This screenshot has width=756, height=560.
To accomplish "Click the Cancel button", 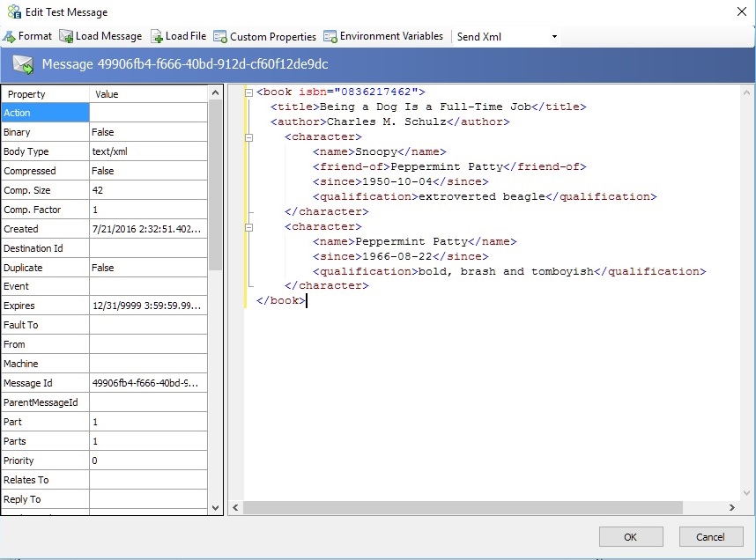I will pos(711,537).
